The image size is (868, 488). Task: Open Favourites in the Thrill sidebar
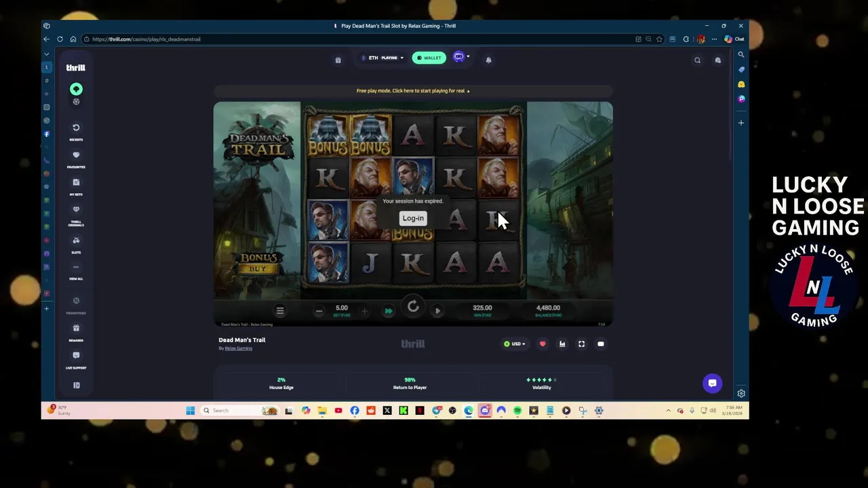pyautogui.click(x=76, y=159)
